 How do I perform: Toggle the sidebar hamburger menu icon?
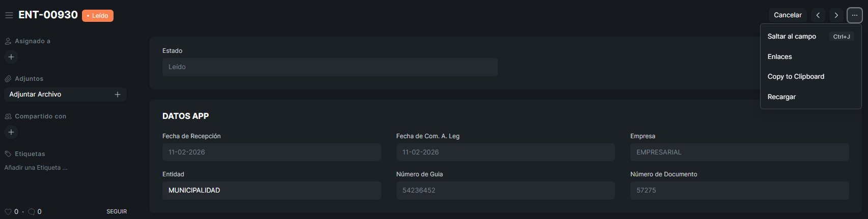(x=9, y=15)
